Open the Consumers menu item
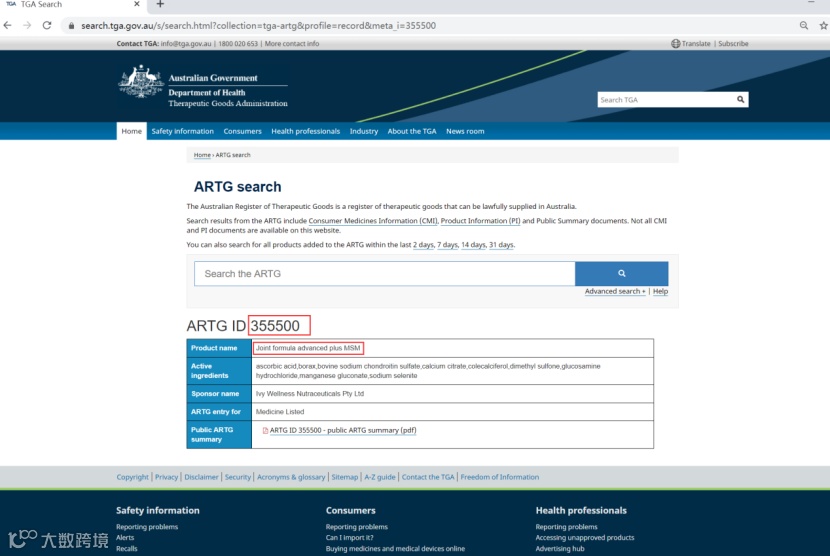The image size is (830, 556). coord(242,131)
